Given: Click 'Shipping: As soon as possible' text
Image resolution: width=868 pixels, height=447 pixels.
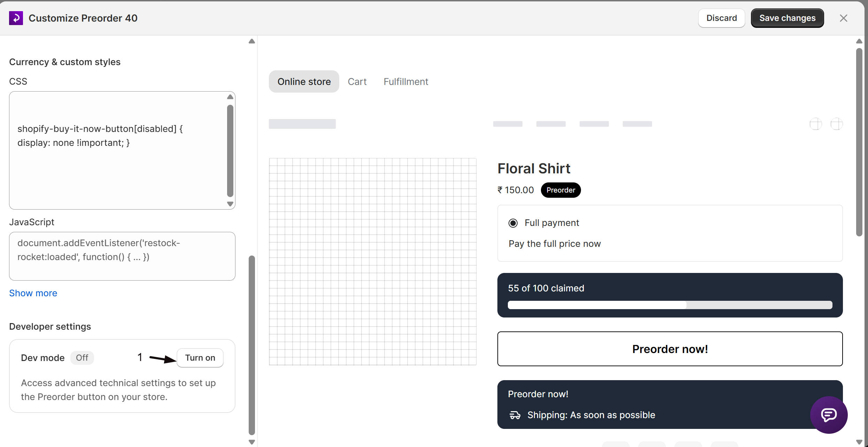Looking at the screenshot, I should click(x=591, y=415).
